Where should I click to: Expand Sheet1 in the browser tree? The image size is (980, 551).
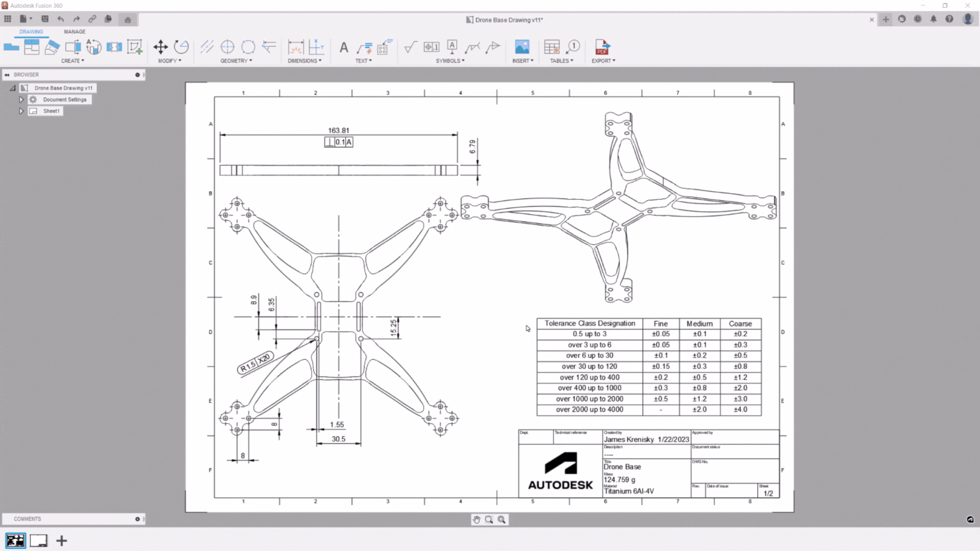pos(21,110)
